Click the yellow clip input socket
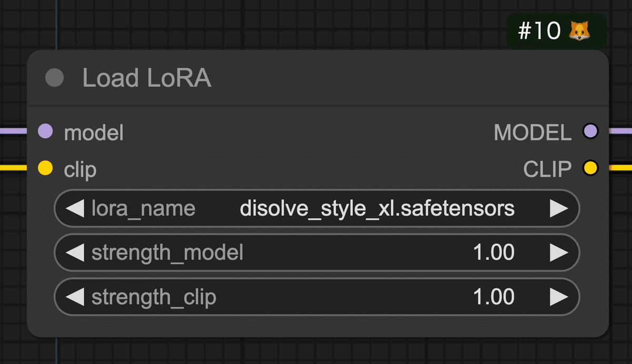The height and width of the screenshot is (364, 632). [x=46, y=169]
